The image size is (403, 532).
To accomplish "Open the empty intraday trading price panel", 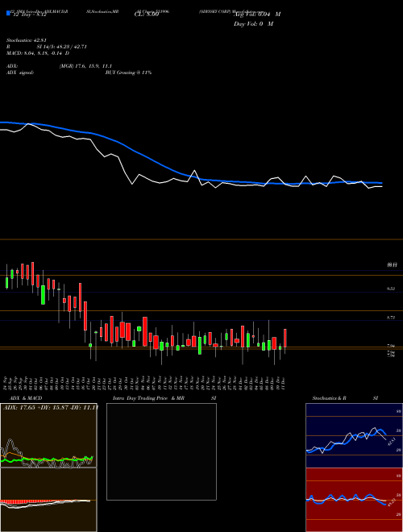I will (x=161, y=451).
